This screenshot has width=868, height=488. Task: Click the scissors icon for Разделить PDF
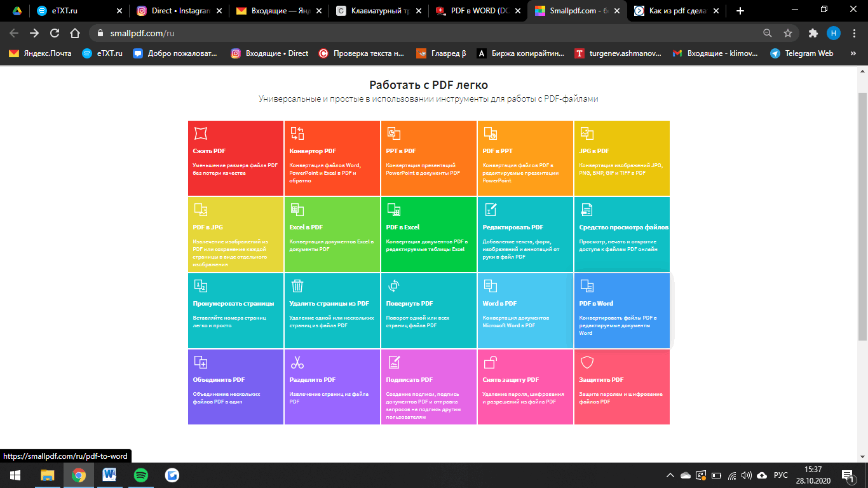pos(297,362)
